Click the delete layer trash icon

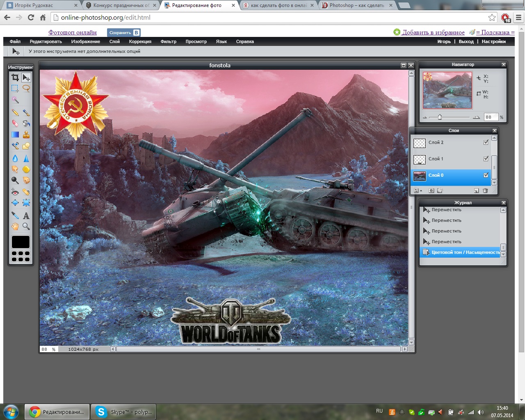point(485,190)
